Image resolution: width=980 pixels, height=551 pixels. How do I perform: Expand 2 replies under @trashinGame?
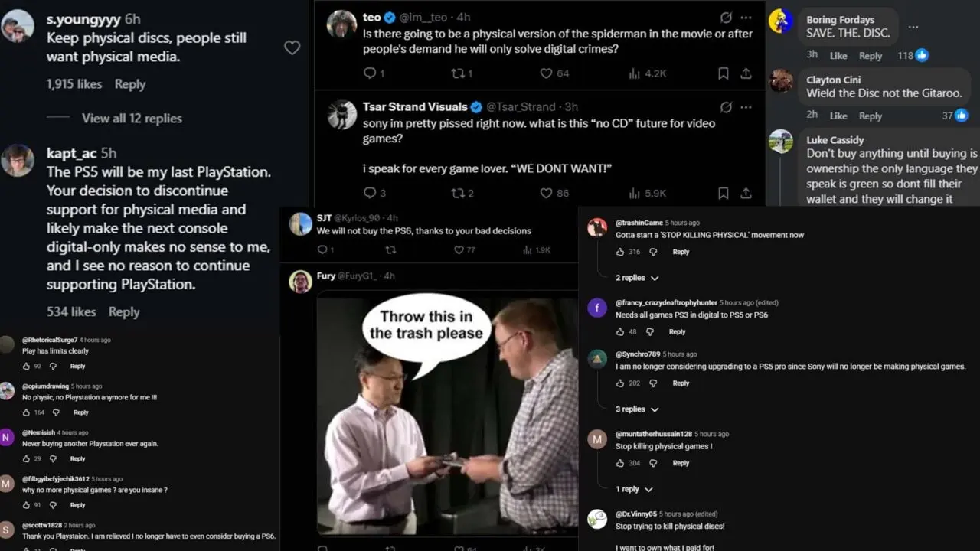pos(637,278)
